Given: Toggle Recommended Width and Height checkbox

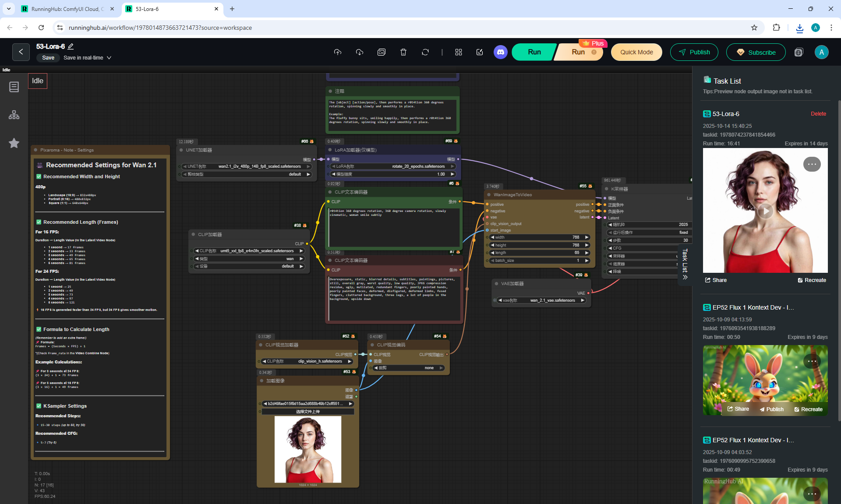Looking at the screenshot, I should 39,176.
